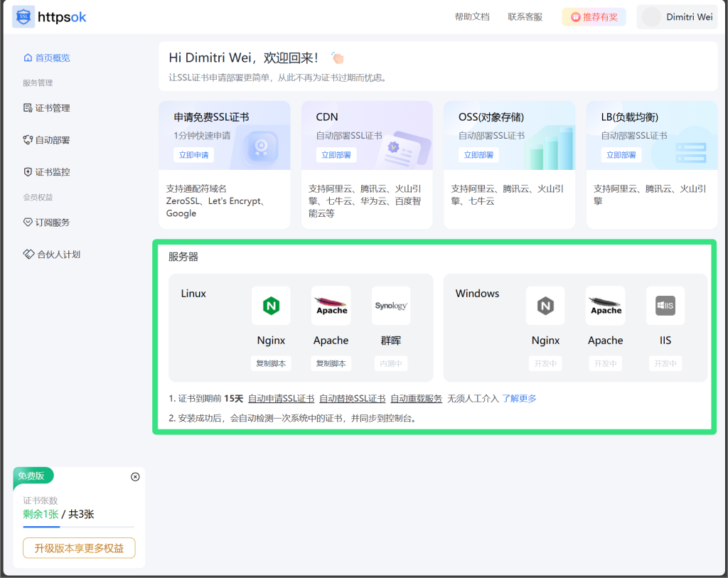This screenshot has width=728, height=578.
Task: Click the 免费版 plan badge
Action: point(33,476)
